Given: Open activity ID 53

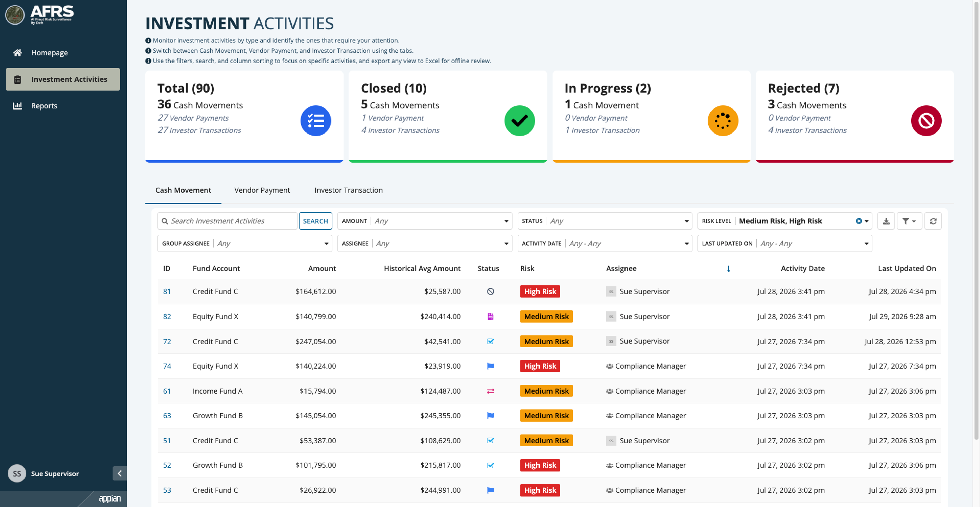Looking at the screenshot, I should point(167,490).
